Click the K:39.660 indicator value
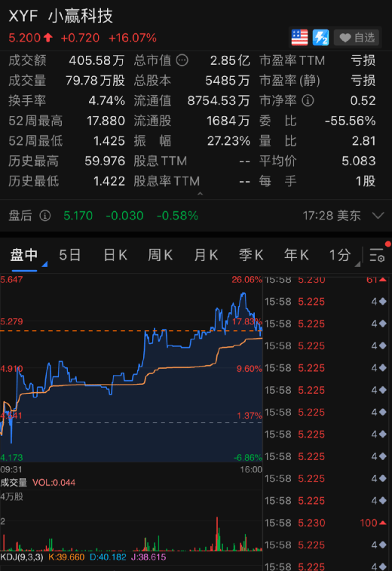392x571 pixels. coord(66,557)
